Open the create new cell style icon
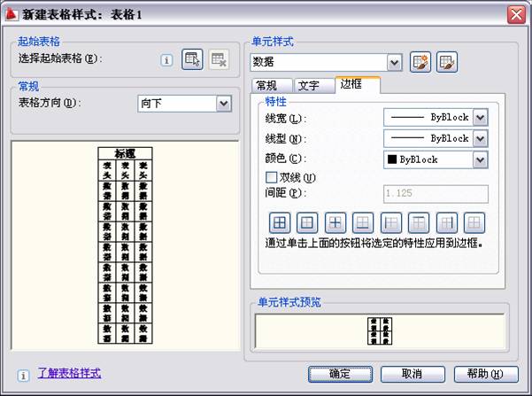The width and height of the screenshot is (532, 396). [420, 61]
